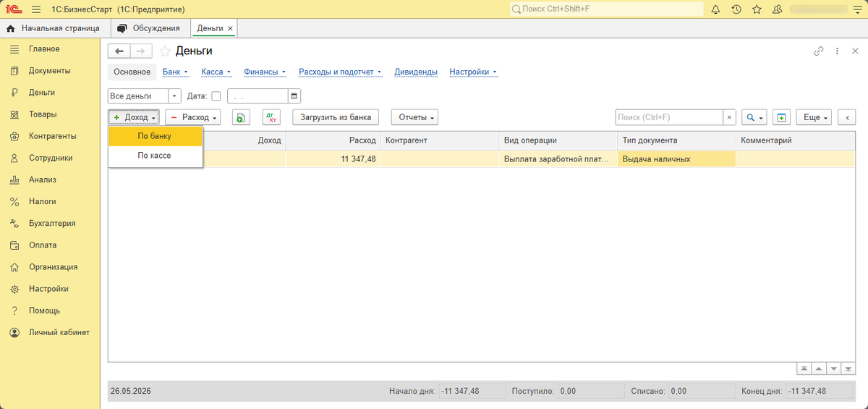Viewport: 868px width, 409px height.
Task: Open favorites star in title bar
Action: click(757, 9)
